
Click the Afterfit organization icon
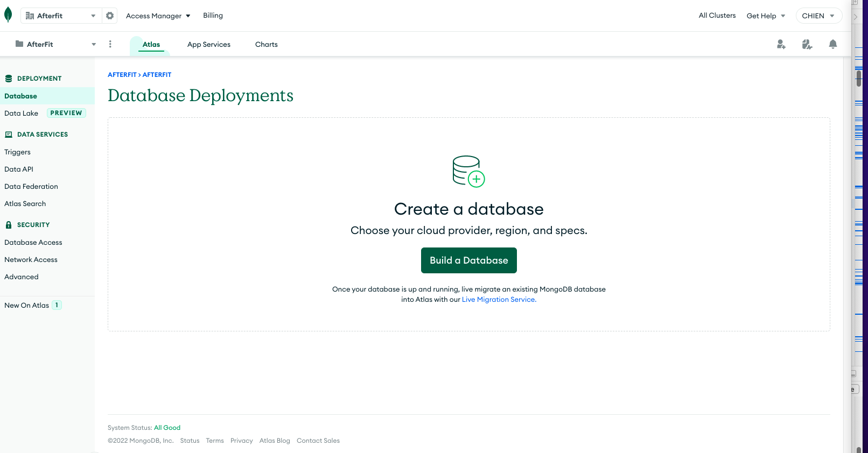(30, 16)
